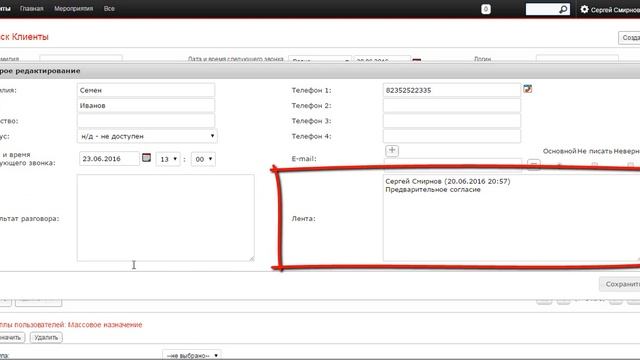Click the top bar search input box

tap(542, 9)
